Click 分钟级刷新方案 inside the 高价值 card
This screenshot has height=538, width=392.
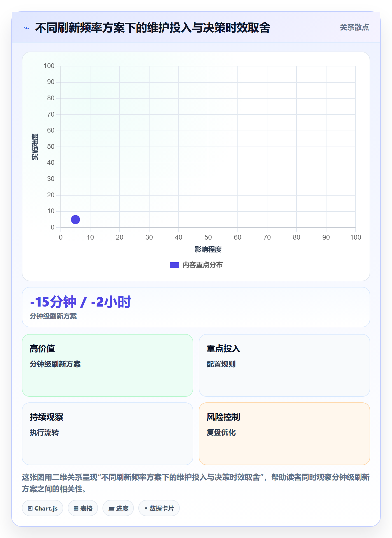(x=55, y=364)
